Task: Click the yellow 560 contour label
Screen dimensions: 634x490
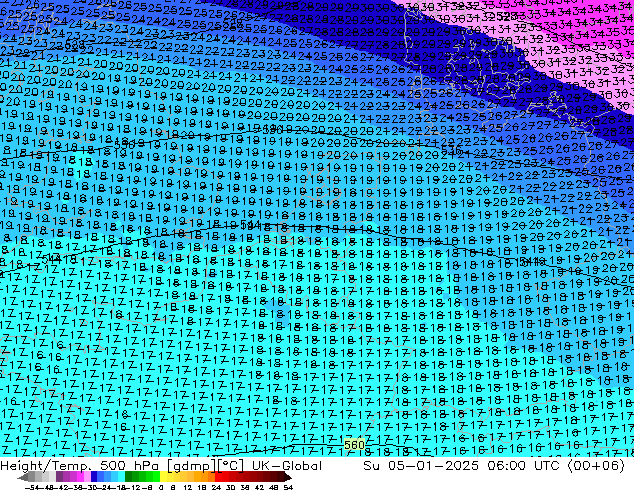Action: tap(354, 445)
